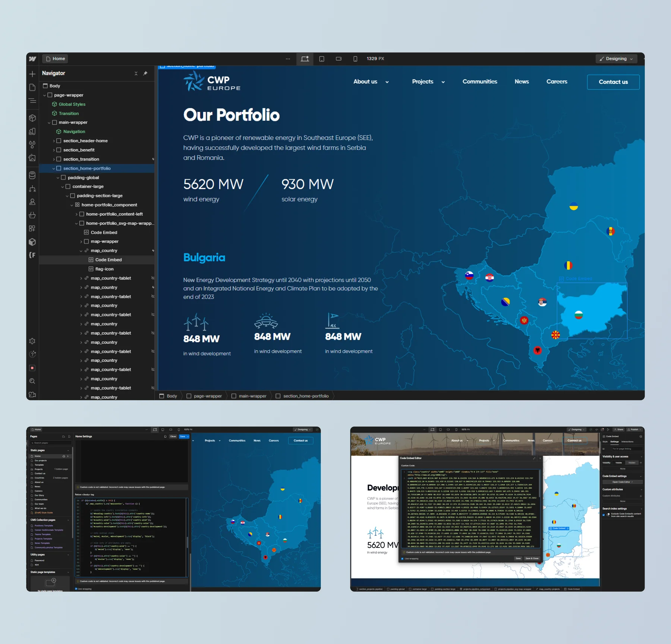This screenshot has width=671, height=644.
Task: Open the Ecommerce basket icon in sidebar
Action: (32, 215)
